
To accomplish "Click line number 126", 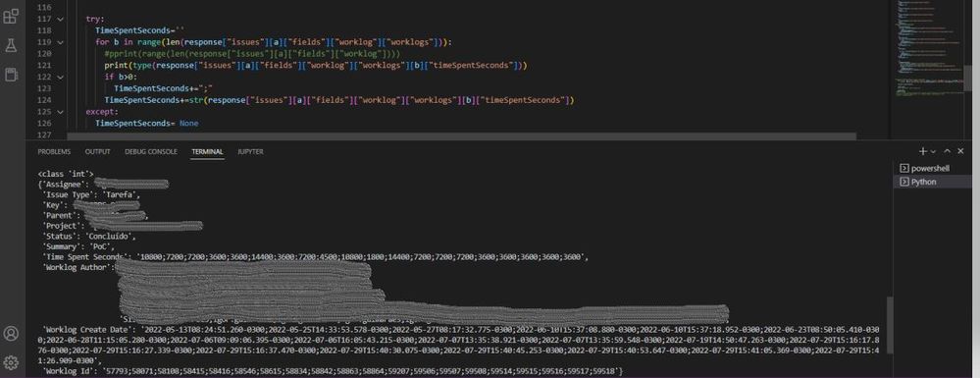I will (x=44, y=124).
